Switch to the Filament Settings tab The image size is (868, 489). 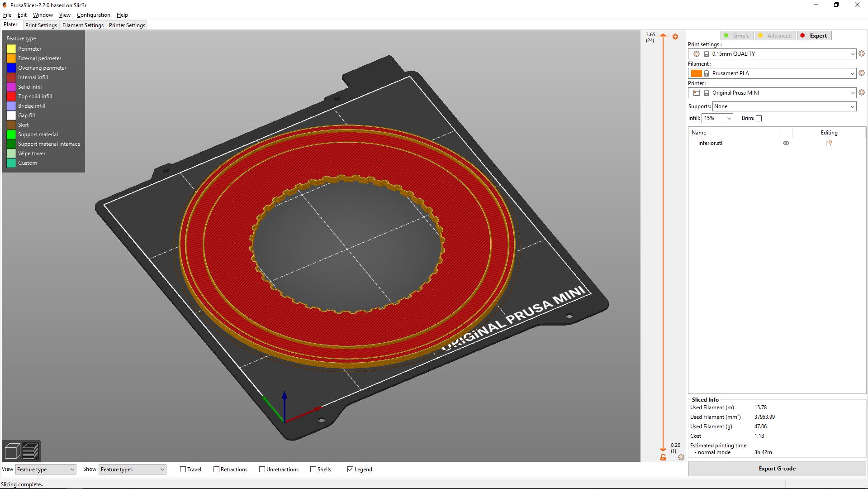coord(83,25)
